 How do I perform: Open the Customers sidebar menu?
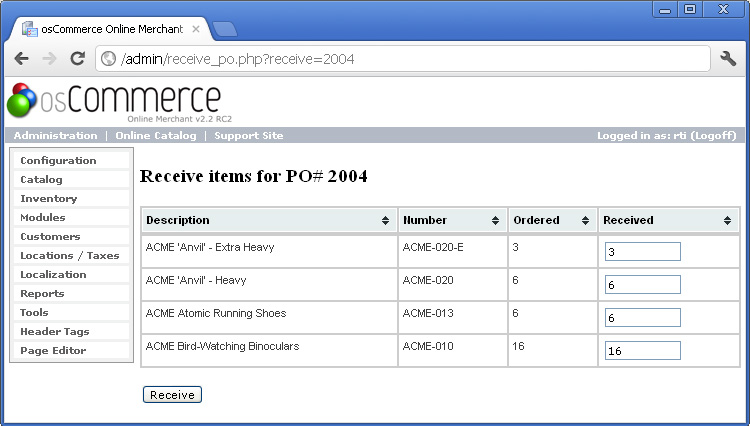tap(71, 237)
